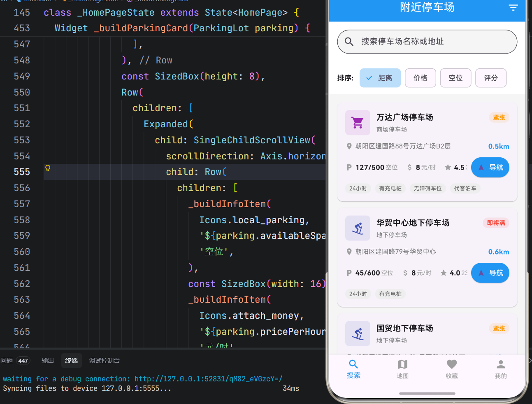532x404 pixels.
Task: Select the shopping cart icon on 万达广场停车场 card
Action: [358, 122]
